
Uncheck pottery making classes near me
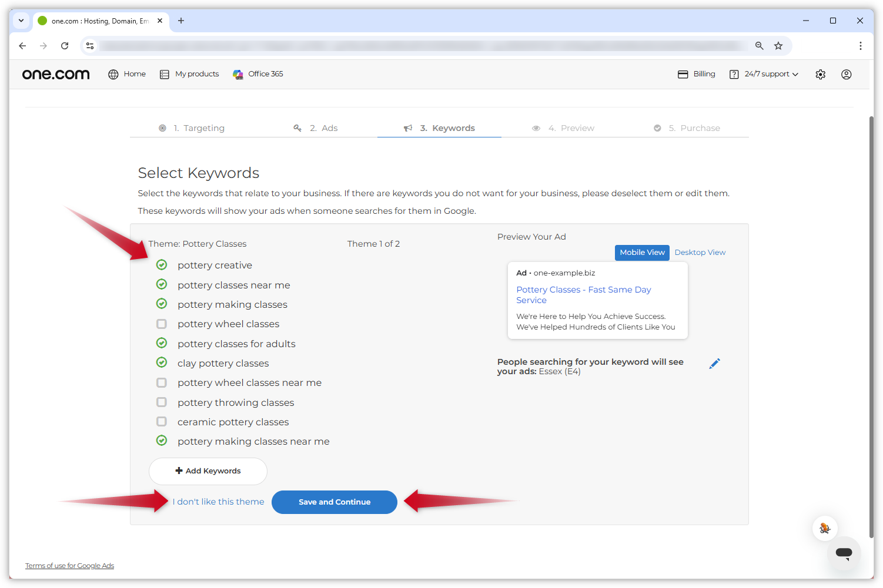point(162,441)
